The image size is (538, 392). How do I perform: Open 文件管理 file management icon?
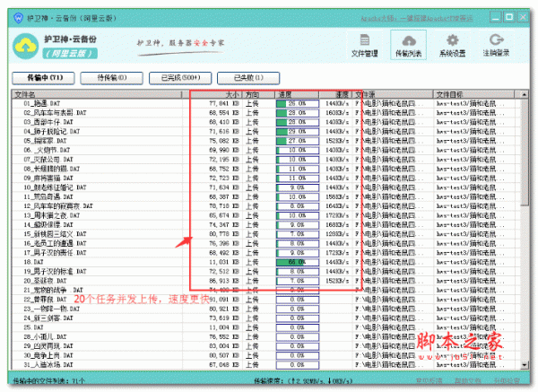tap(364, 45)
